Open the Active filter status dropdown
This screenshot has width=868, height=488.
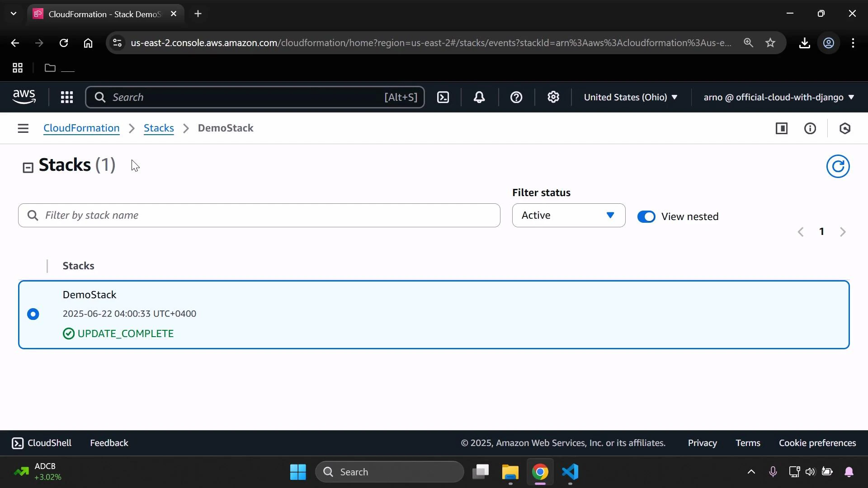[568, 215]
